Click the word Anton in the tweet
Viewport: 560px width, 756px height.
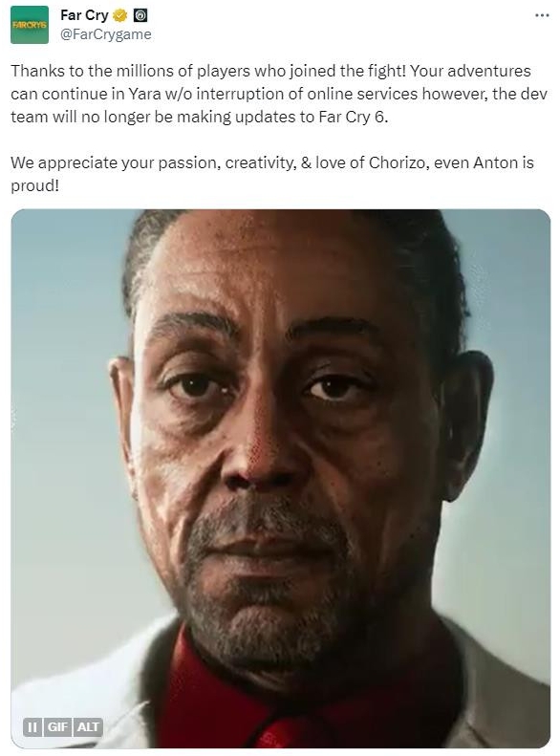pyautogui.click(x=495, y=163)
